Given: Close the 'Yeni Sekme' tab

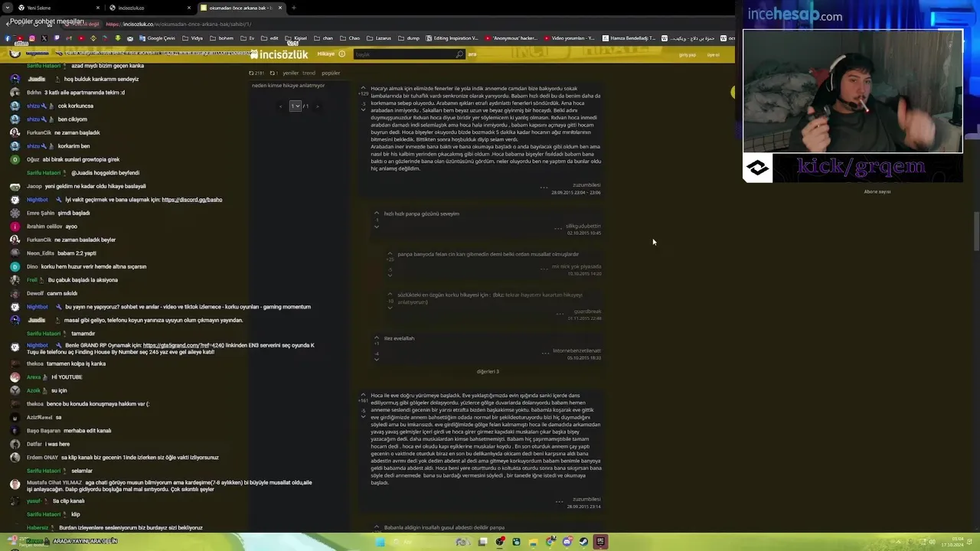Looking at the screenshot, I should [x=98, y=8].
